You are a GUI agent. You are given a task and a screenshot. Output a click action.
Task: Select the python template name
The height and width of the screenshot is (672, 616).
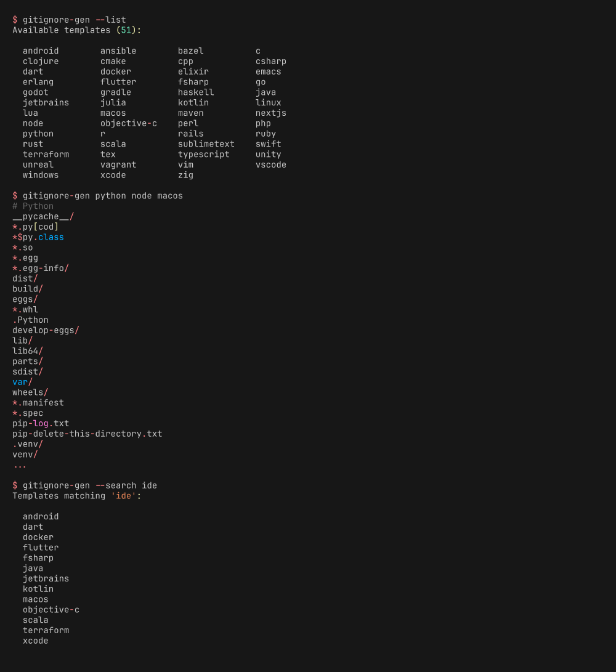pyautogui.click(x=38, y=133)
